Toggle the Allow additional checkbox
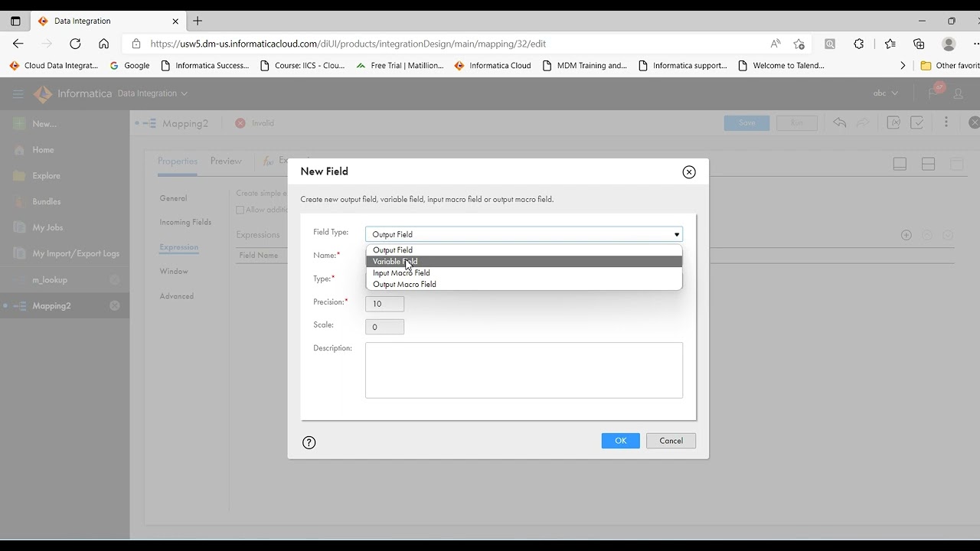Screen dimensions: 980x551 pyautogui.click(x=240, y=210)
